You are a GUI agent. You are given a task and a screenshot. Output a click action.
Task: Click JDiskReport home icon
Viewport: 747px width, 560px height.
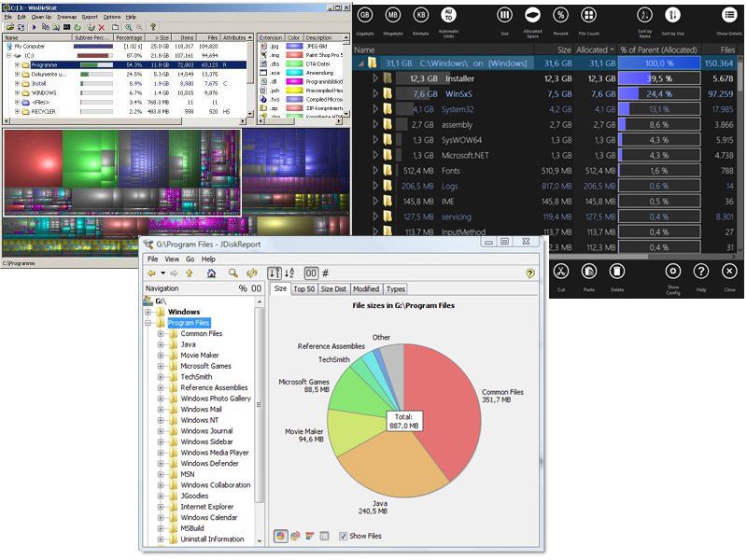point(211,273)
